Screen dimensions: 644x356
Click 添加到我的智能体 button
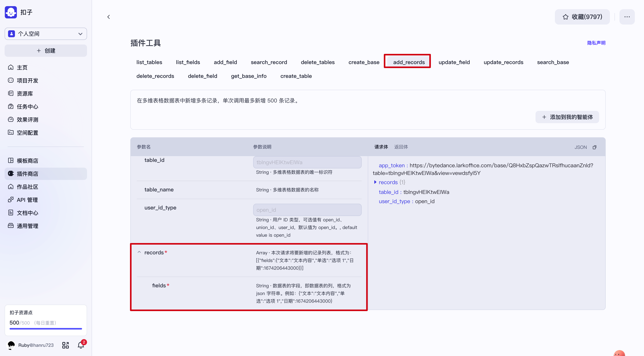[567, 117]
